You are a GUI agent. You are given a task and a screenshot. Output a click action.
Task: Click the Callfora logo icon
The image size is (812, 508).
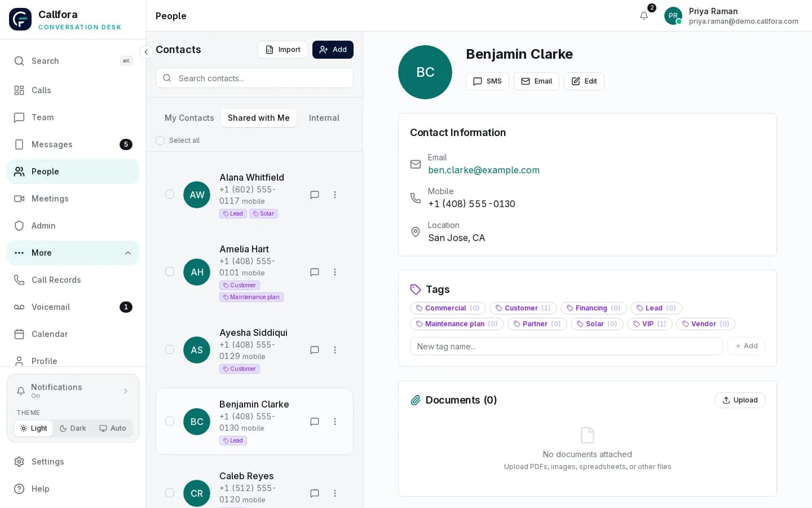coord(20,19)
